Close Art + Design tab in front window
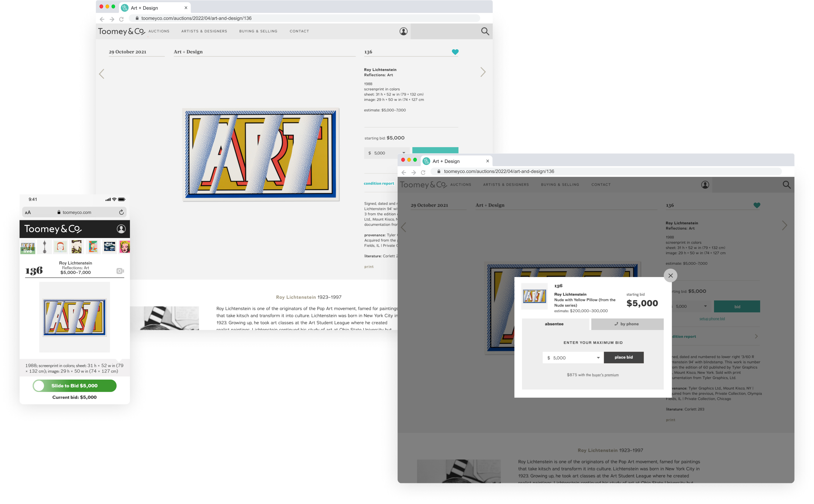 click(x=487, y=161)
